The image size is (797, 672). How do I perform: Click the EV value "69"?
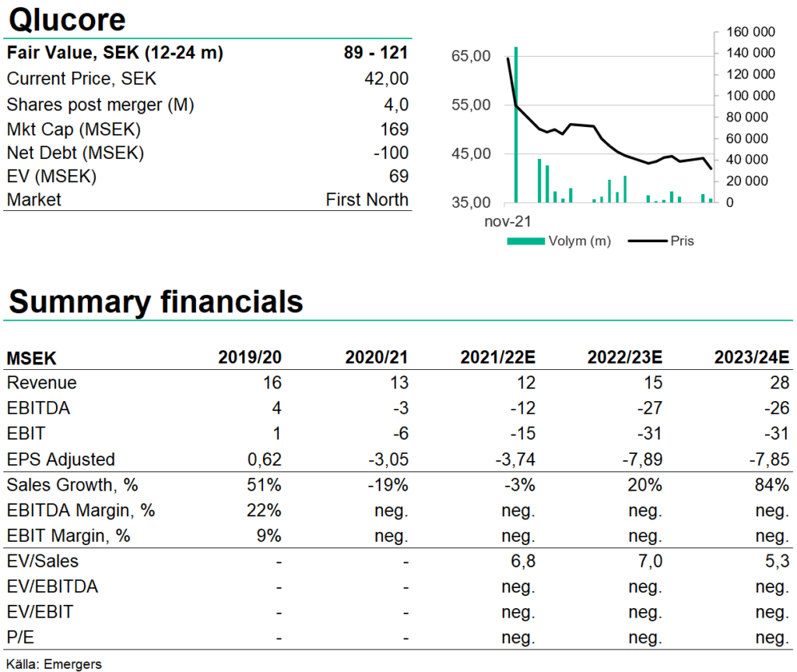(x=399, y=176)
